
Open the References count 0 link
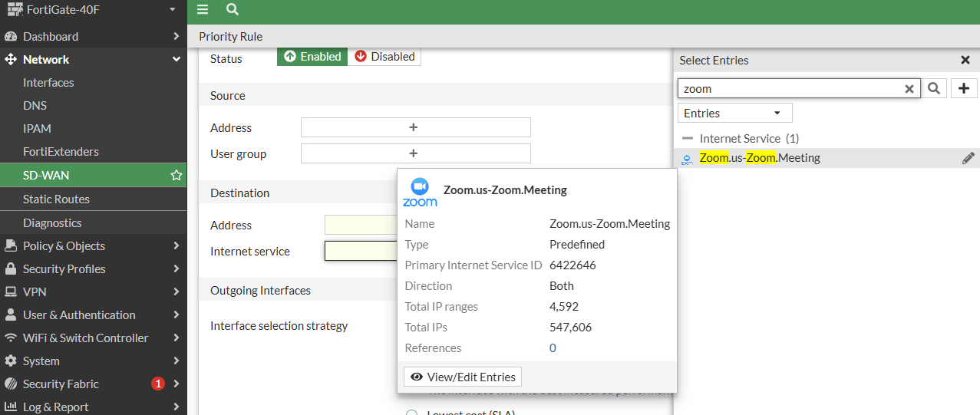(x=553, y=347)
